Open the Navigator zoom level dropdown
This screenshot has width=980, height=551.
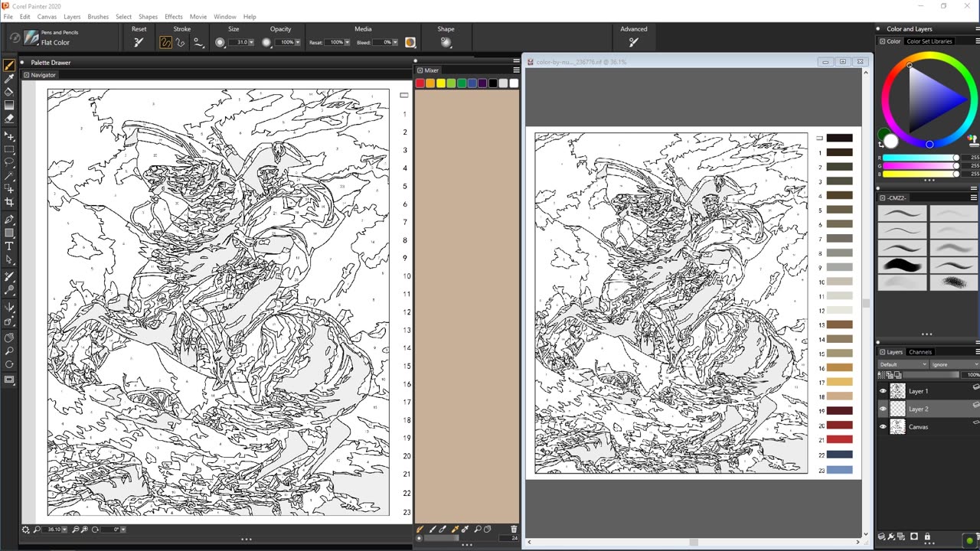64,530
